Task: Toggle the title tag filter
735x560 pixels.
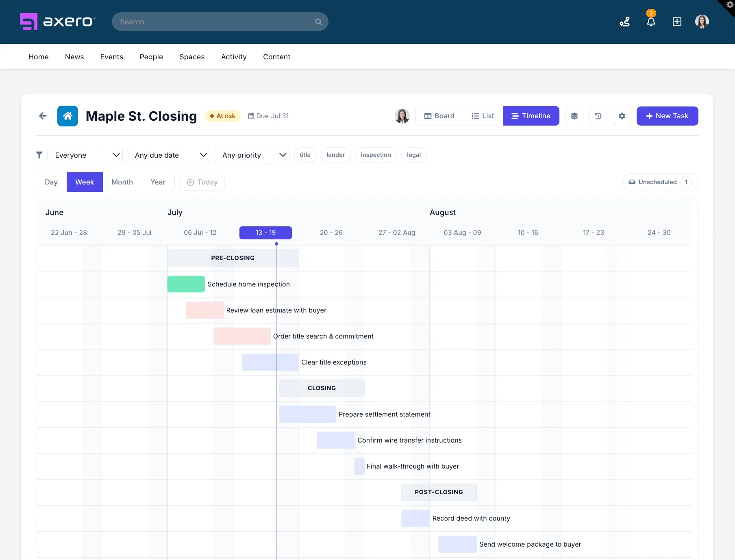Action: pos(305,155)
